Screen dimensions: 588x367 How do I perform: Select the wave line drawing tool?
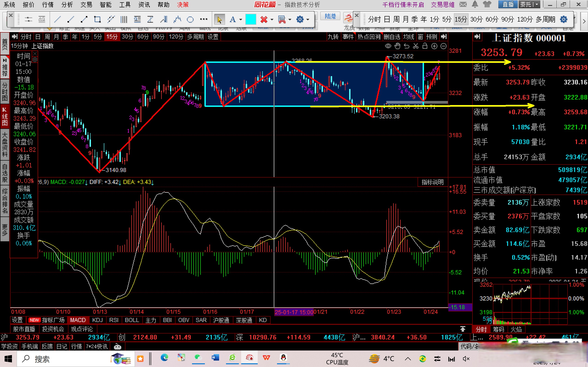point(177,19)
